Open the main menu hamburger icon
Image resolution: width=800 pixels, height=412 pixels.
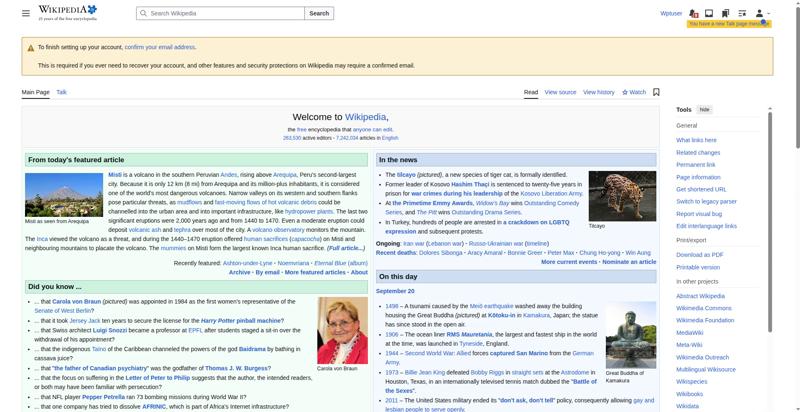pyautogui.click(x=26, y=13)
